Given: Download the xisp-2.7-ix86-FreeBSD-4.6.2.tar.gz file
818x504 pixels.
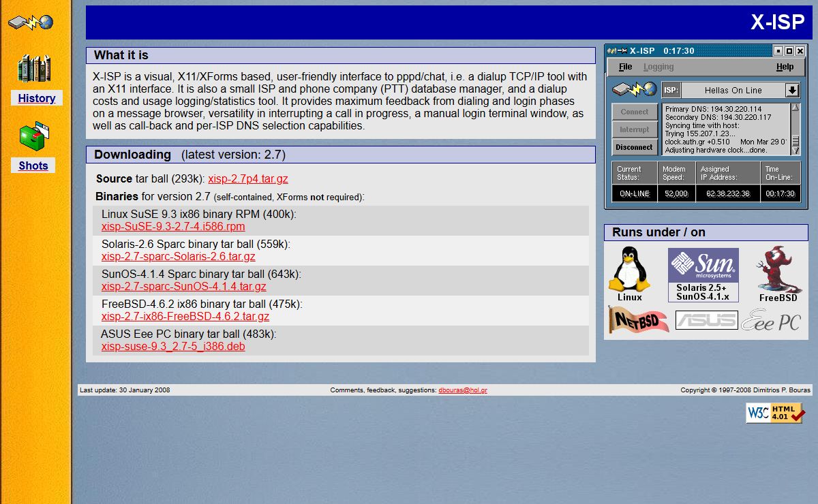Looking at the screenshot, I should point(185,317).
